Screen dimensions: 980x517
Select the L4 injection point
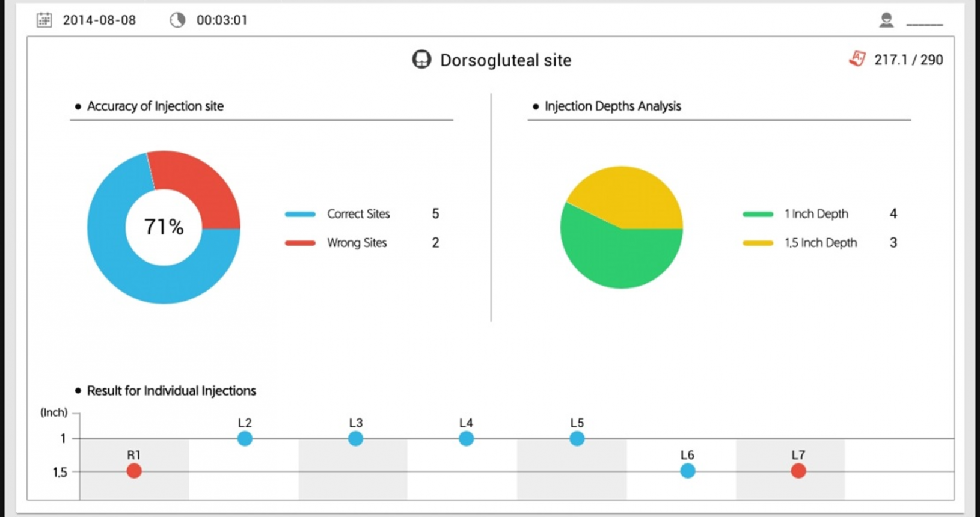click(466, 439)
